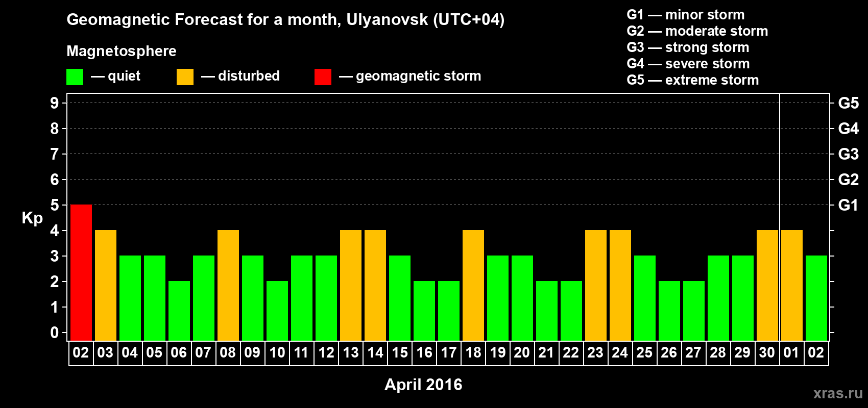Select the red storm bar for day 02 at the chart's left edge
This screenshot has width=868, height=408.
point(81,273)
